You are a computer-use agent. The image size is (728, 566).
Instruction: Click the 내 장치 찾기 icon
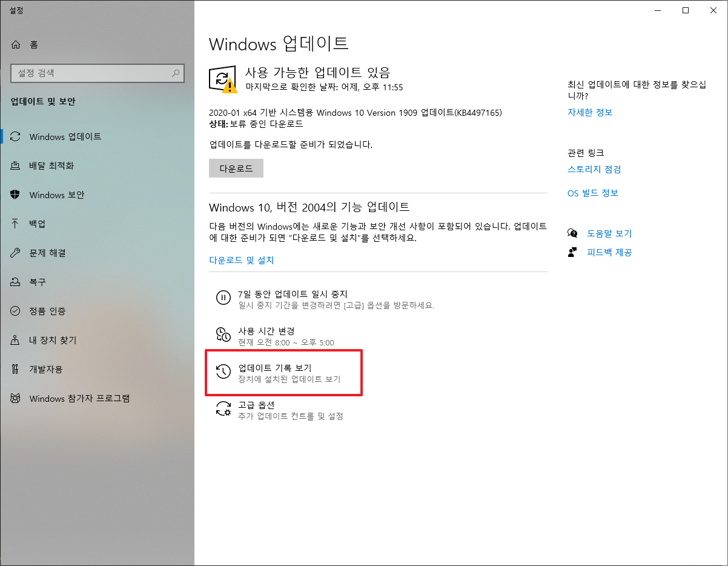(16, 341)
